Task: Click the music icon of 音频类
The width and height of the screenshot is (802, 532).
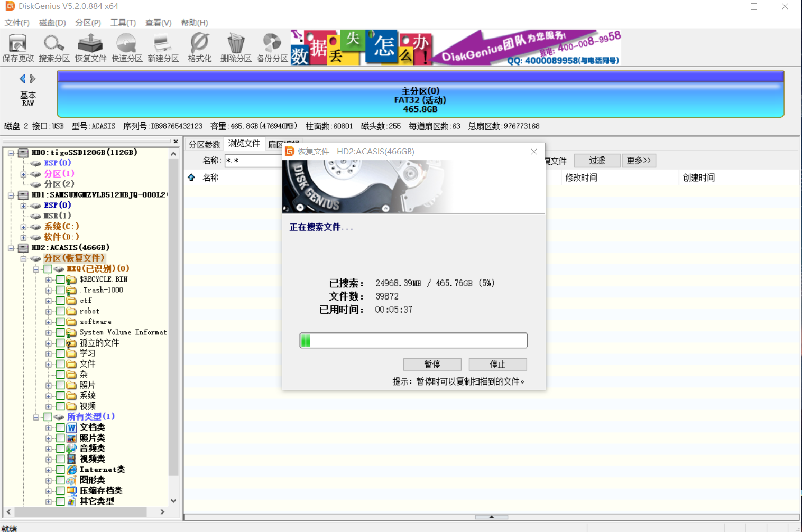Action: (71, 449)
